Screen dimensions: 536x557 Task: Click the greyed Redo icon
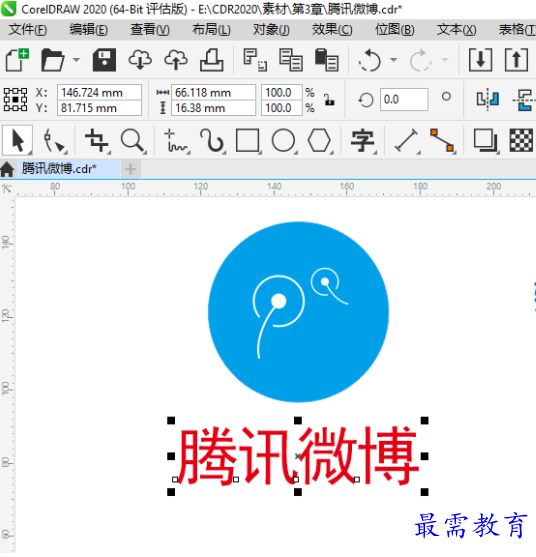[x=421, y=60]
